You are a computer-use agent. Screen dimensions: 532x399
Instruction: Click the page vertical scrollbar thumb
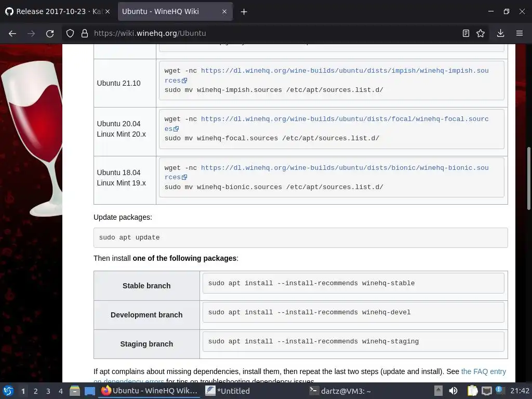point(528,179)
